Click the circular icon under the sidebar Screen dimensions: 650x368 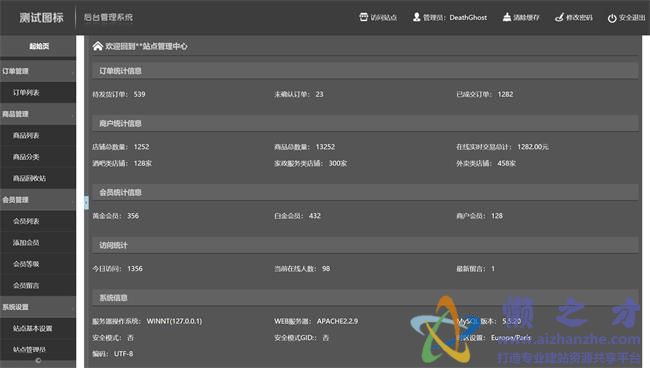pos(38,361)
